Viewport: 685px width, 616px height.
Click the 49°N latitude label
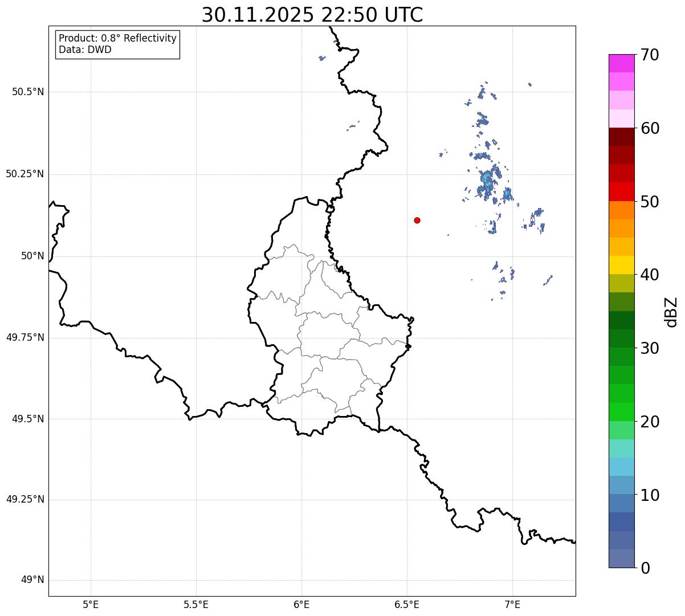click(x=32, y=580)
